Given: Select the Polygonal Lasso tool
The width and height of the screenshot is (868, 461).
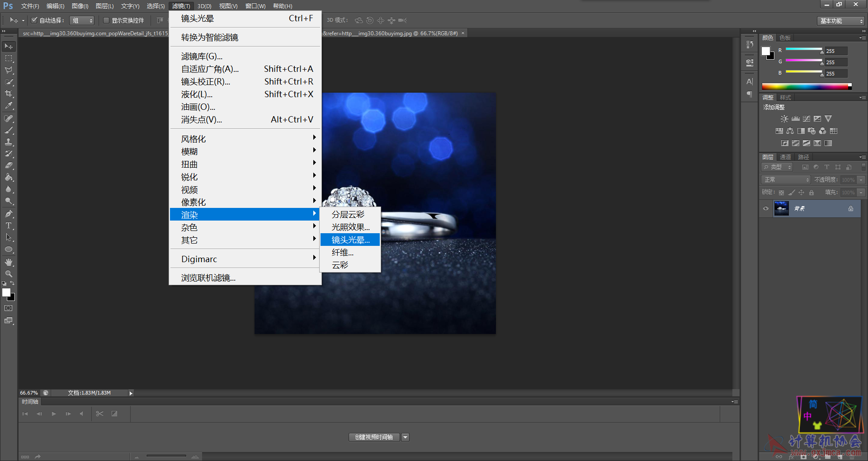Looking at the screenshot, I should coord(9,70).
